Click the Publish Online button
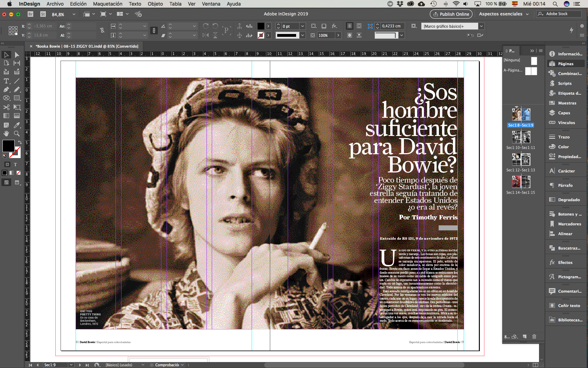The width and height of the screenshot is (588, 368). coord(451,14)
